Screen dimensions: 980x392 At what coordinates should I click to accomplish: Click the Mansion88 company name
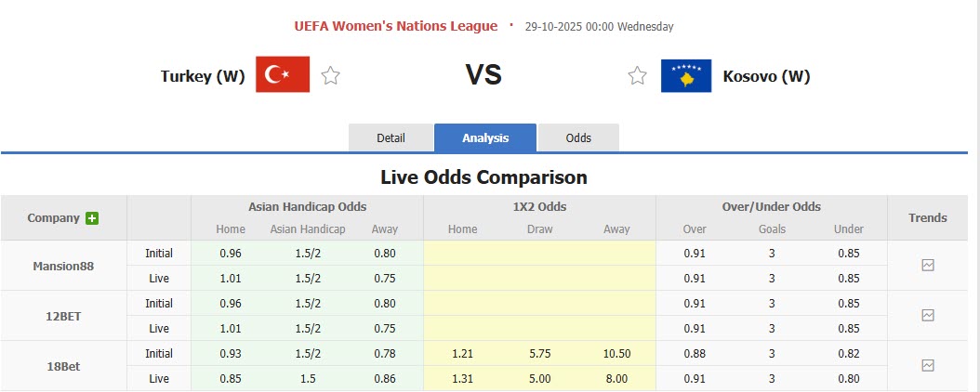point(62,266)
